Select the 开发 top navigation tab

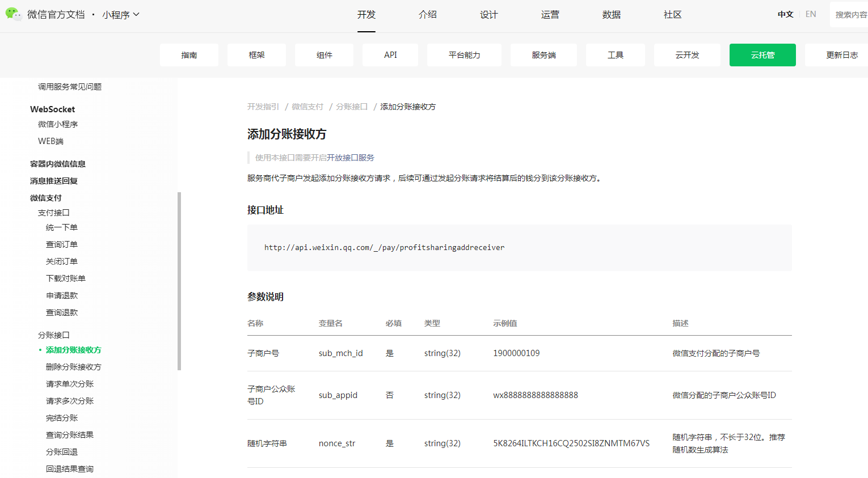(x=366, y=15)
